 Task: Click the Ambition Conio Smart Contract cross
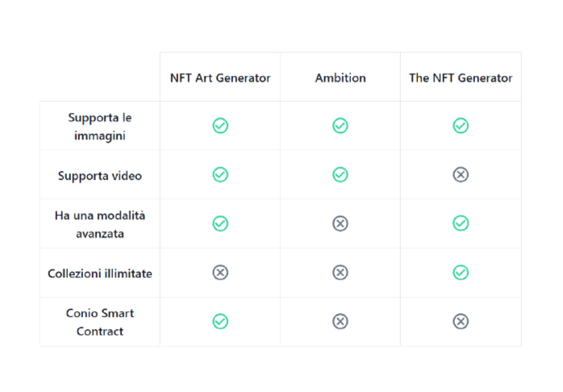[x=340, y=321]
